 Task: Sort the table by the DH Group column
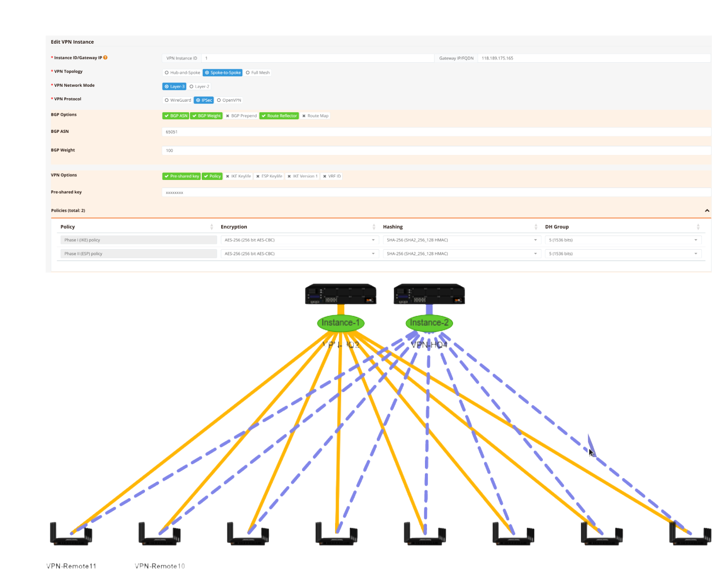click(698, 227)
